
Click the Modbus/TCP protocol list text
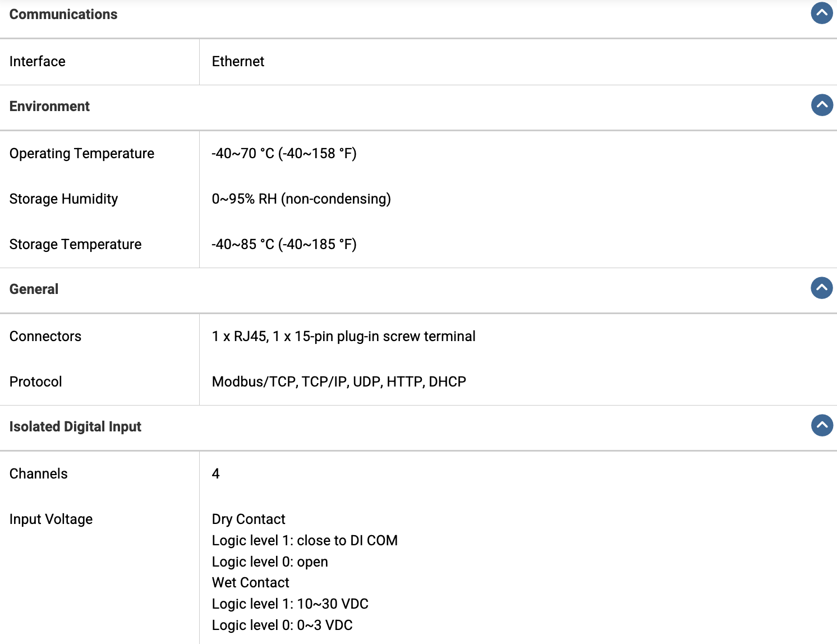click(339, 382)
